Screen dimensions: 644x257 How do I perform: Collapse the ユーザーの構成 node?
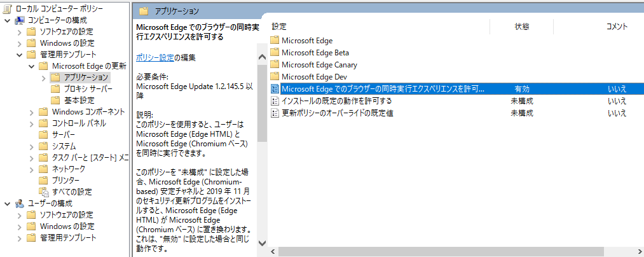[x=7, y=203]
